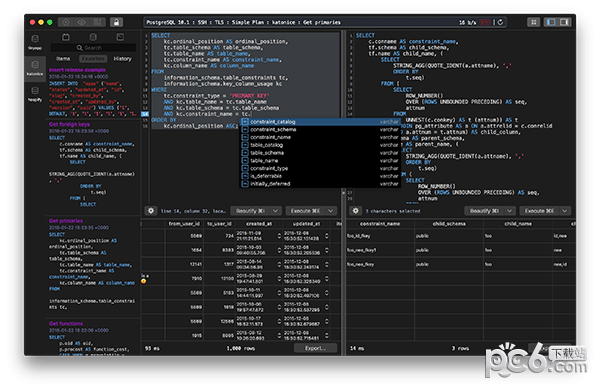Select table_catalog autocomplete suggestion
Image resolution: width=600 pixels, height=390 pixels.
320,145
